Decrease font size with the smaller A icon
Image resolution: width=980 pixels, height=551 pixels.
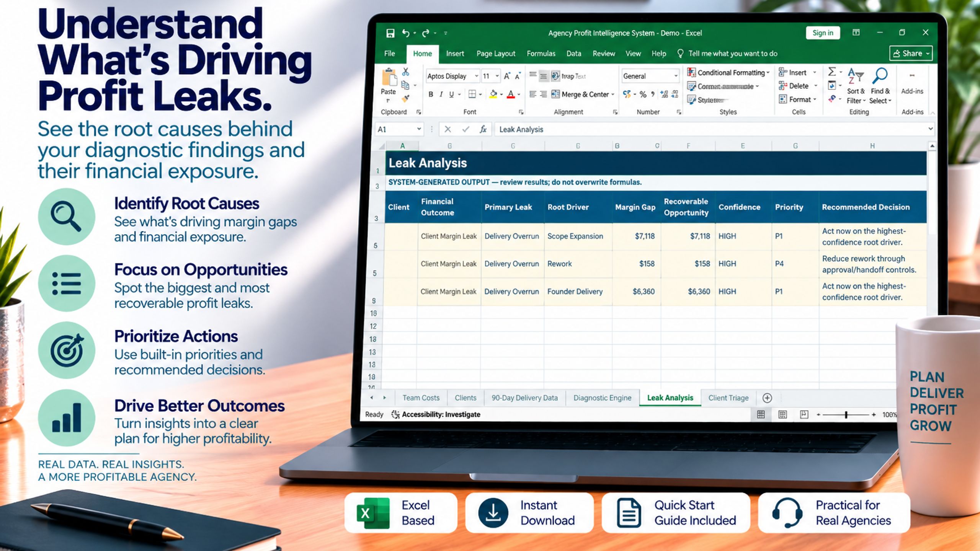tap(518, 76)
